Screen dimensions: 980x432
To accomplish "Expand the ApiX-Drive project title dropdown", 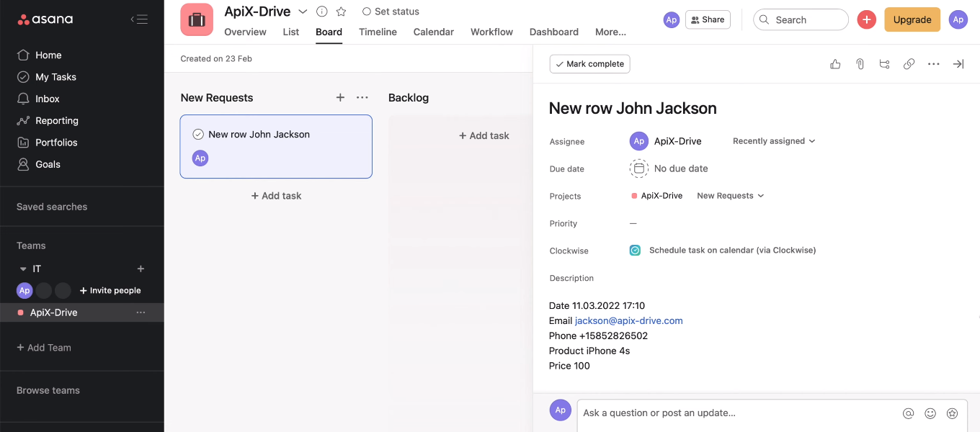I will pyautogui.click(x=303, y=12).
